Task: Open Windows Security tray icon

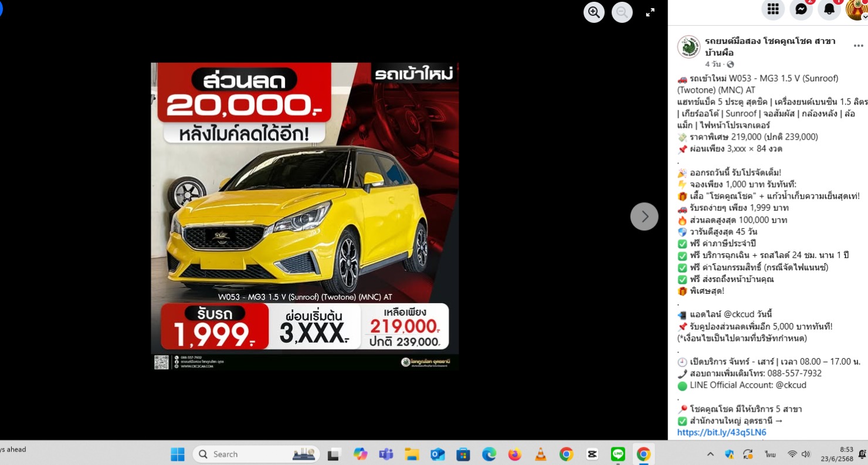Action: [730, 454]
